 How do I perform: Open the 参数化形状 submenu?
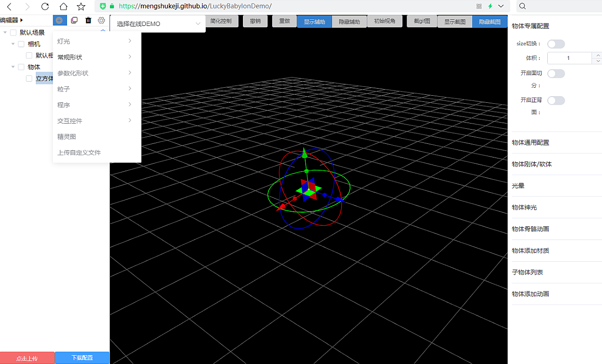click(x=97, y=73)
